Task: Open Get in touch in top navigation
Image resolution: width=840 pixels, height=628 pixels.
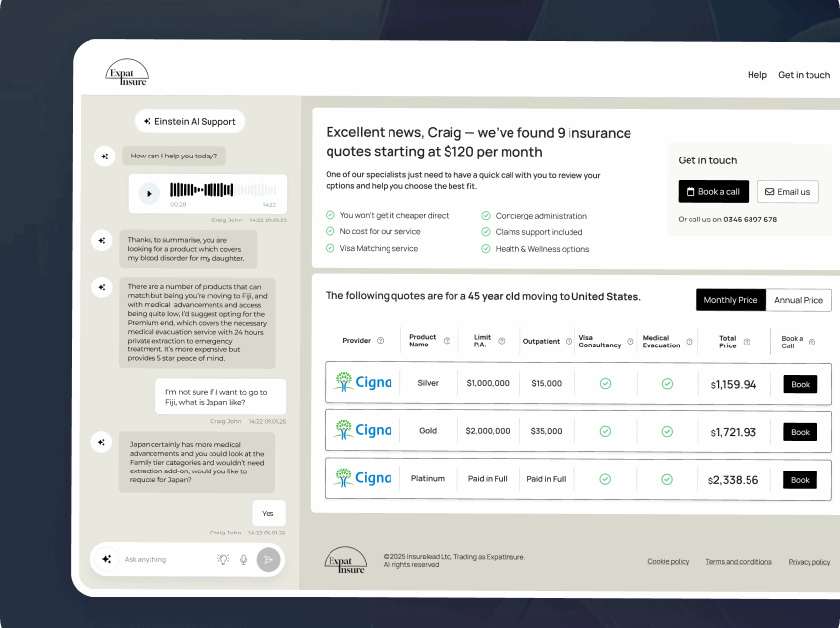Action: click(804, 75)
